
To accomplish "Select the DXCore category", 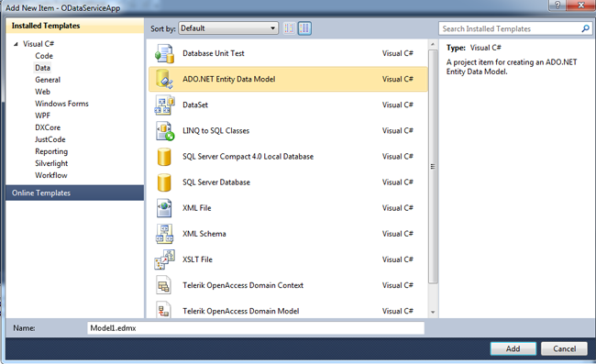I will (48, 127).
